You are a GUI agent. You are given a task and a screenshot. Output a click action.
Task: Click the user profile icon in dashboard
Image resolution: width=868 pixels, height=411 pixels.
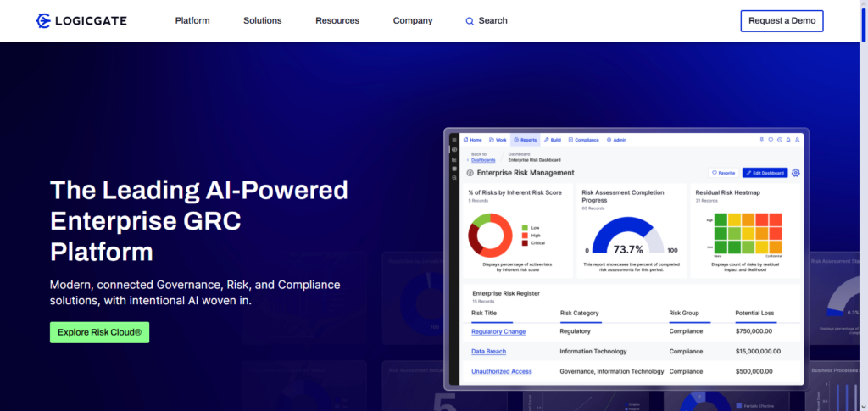798,140
